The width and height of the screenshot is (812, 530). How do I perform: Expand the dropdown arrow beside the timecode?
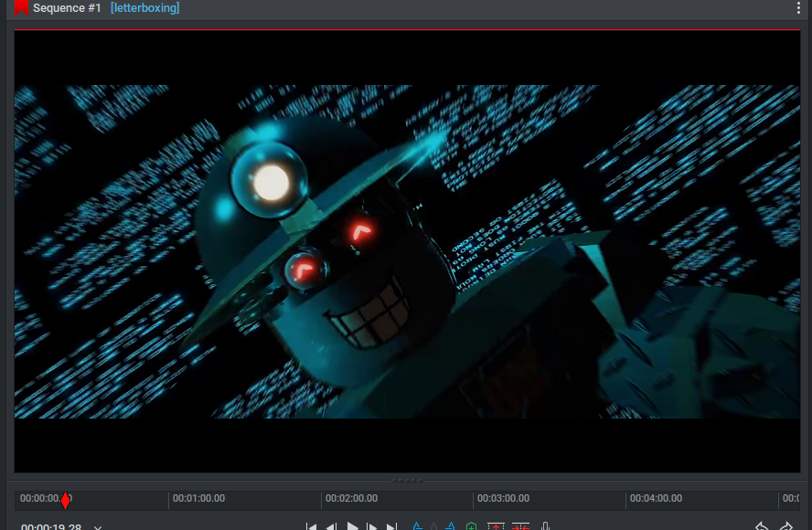coord(97,527)
